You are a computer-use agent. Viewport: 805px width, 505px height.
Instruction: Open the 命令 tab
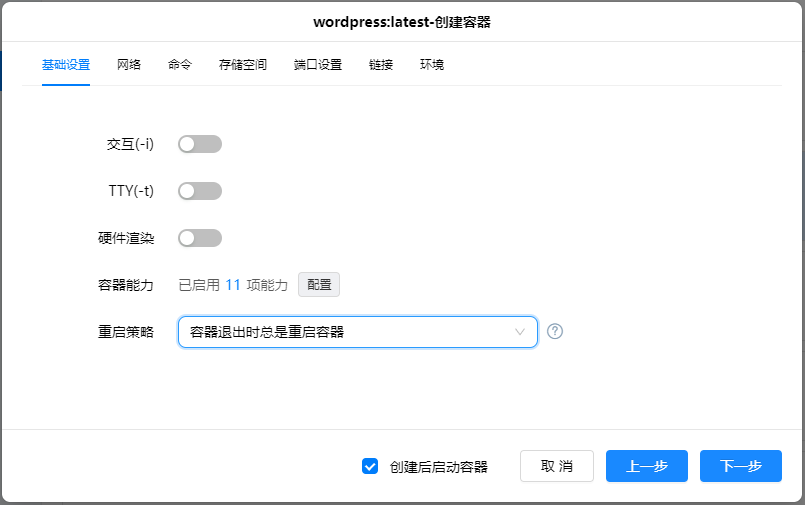180,65
